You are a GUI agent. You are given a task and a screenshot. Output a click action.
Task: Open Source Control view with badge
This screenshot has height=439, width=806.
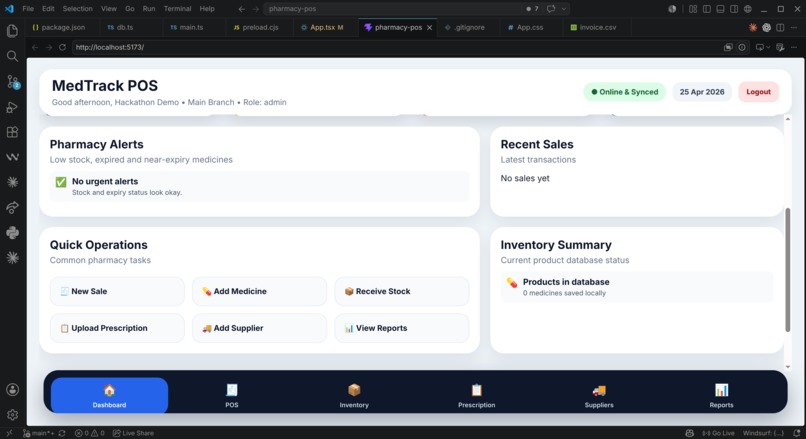click(12, 82)
